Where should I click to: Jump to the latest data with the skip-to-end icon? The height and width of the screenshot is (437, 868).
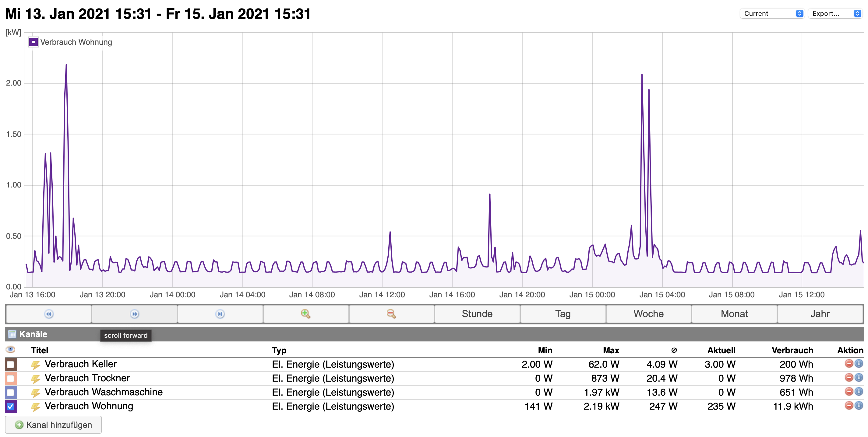(220, 314)
